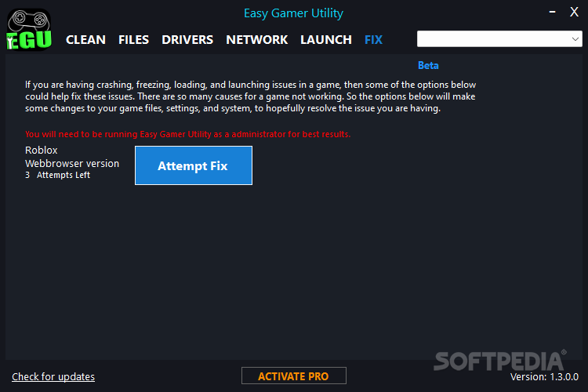
Task: Open the CLEAN tab
Action: pyautogui.click(x=85, y=40)
